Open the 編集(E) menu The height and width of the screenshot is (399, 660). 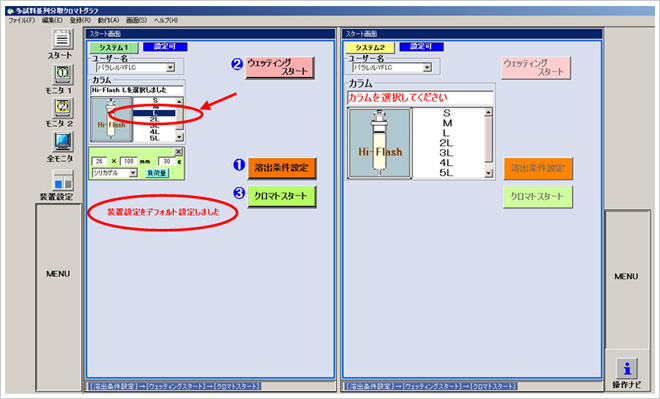pyautogui.click(x=52, y=20)
